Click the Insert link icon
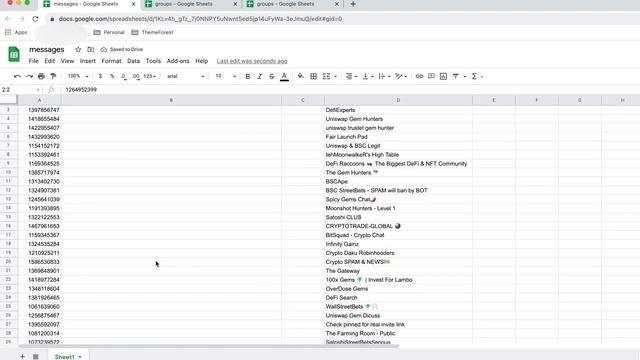This screenshot has width=640, height=360. click(x=419, y=76)
